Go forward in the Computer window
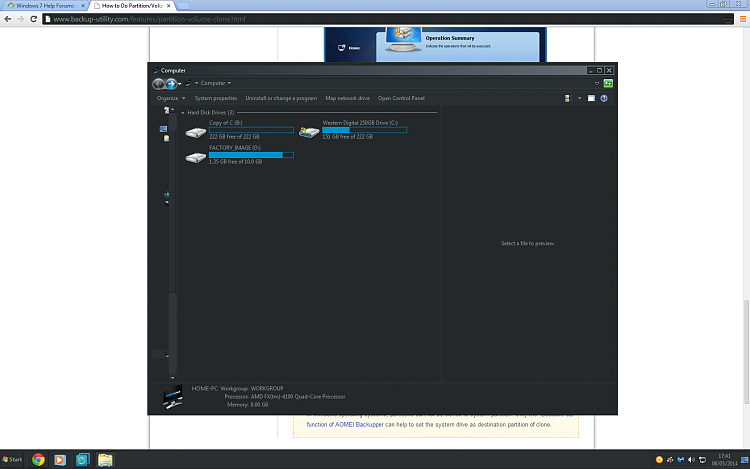This screenshot has height=469, width=750. tap(171, 84)
